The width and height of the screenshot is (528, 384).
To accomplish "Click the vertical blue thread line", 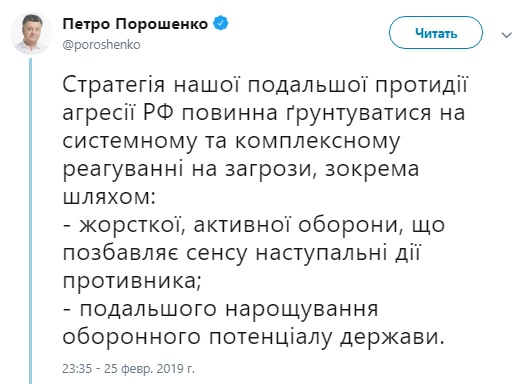I will (x=30, y=221).
